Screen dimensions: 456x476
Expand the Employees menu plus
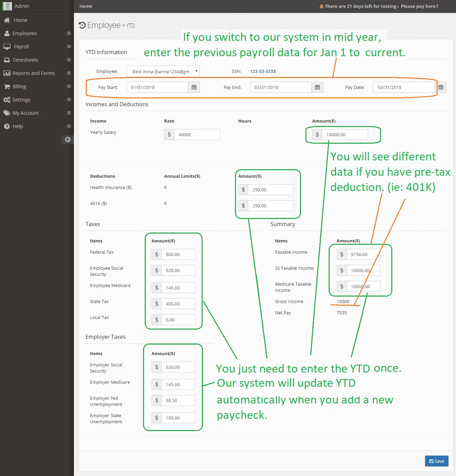(x=69, y=33)
